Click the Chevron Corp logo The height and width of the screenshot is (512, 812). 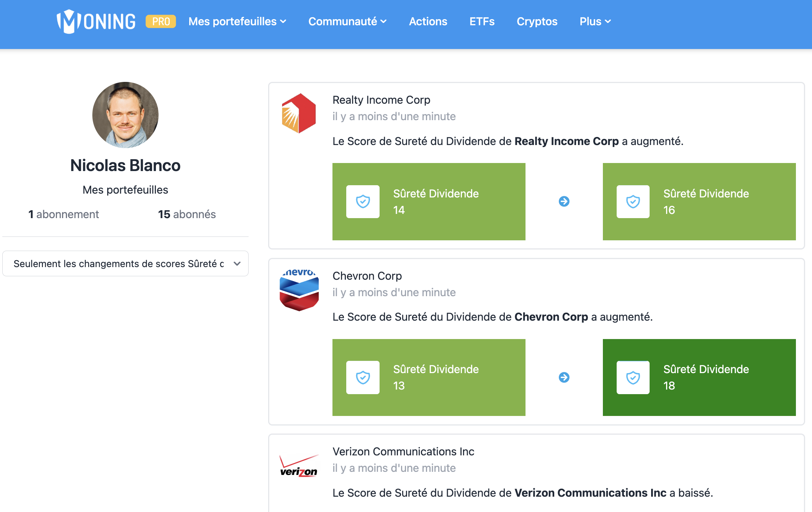(299, 290)
